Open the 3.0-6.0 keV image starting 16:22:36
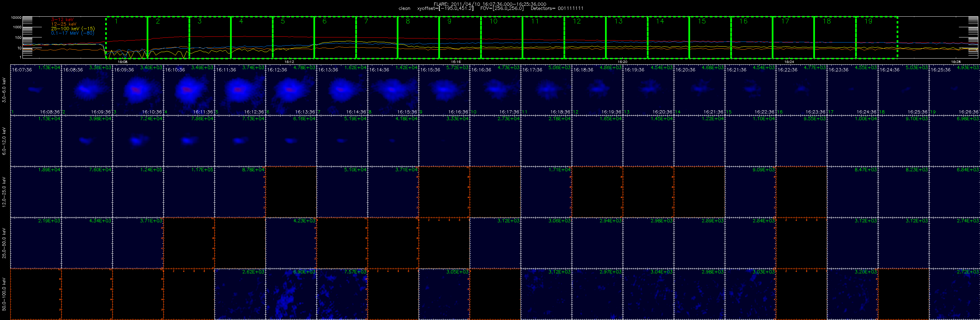Viewport: 980px width, 320px height. coord(802,90)
